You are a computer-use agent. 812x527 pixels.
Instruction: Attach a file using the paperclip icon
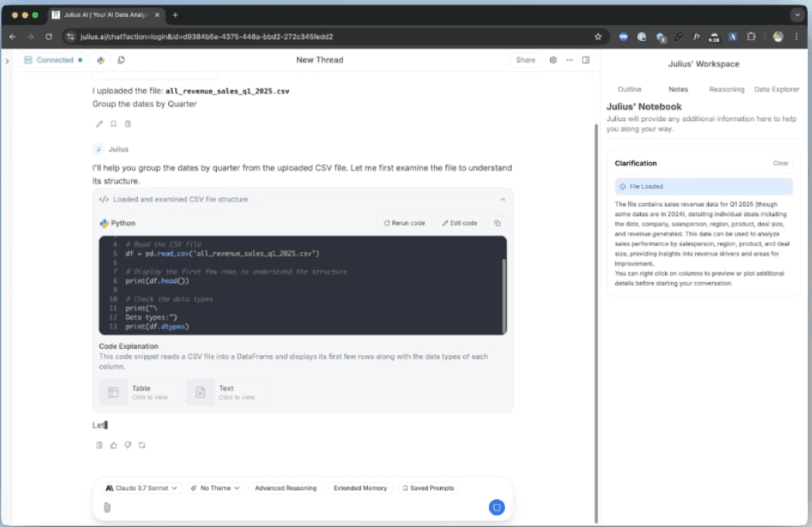[x=107, y=507]
